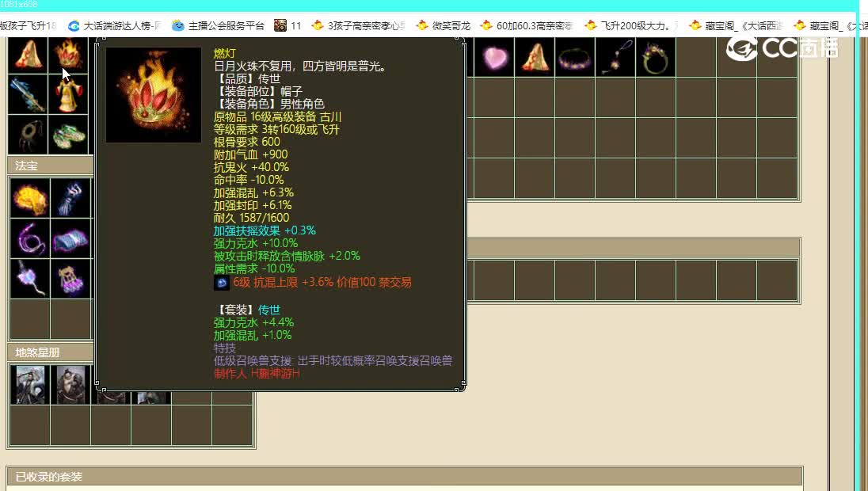Click the purple coiled whip treasure icon
Viewport: 868px width, 491px height.
point(30,238)
